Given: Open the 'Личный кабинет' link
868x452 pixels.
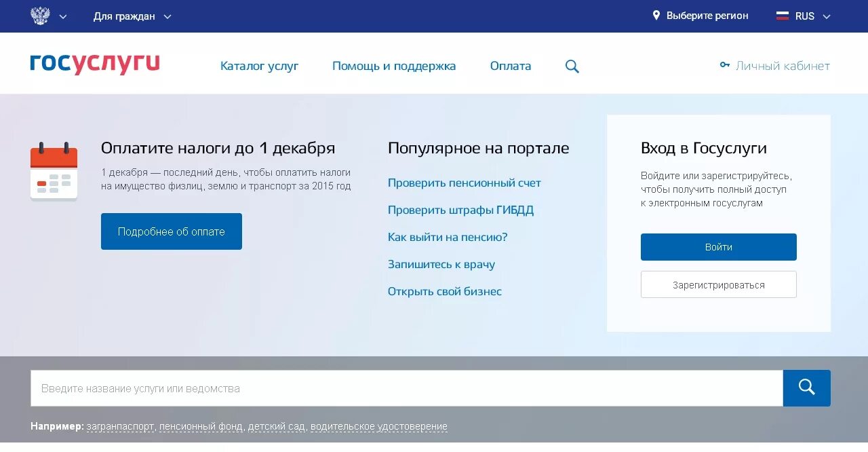Looking at the screenshot, I should [x=783, y=66].
